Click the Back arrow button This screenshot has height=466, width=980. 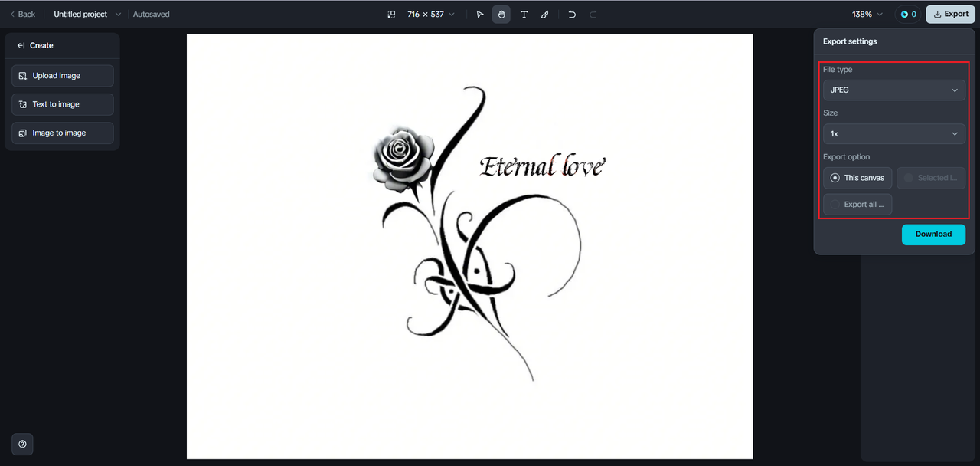[x=22, y=15]
